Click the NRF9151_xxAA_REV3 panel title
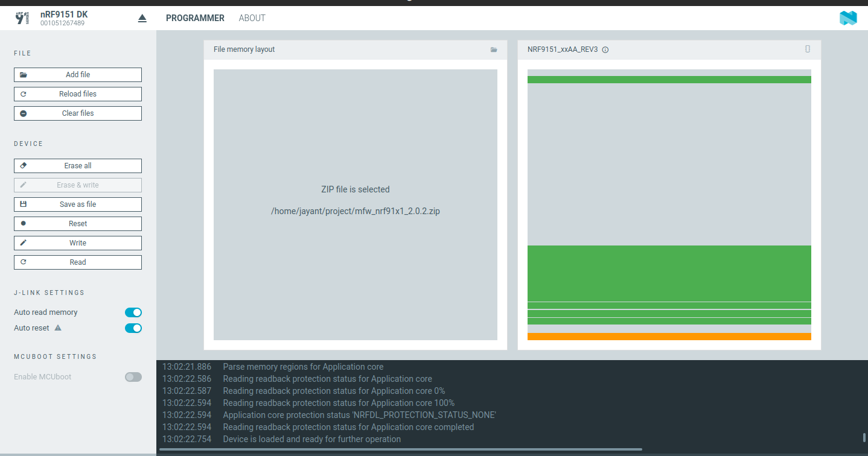The image size is (868, 456). click(563, 49)
